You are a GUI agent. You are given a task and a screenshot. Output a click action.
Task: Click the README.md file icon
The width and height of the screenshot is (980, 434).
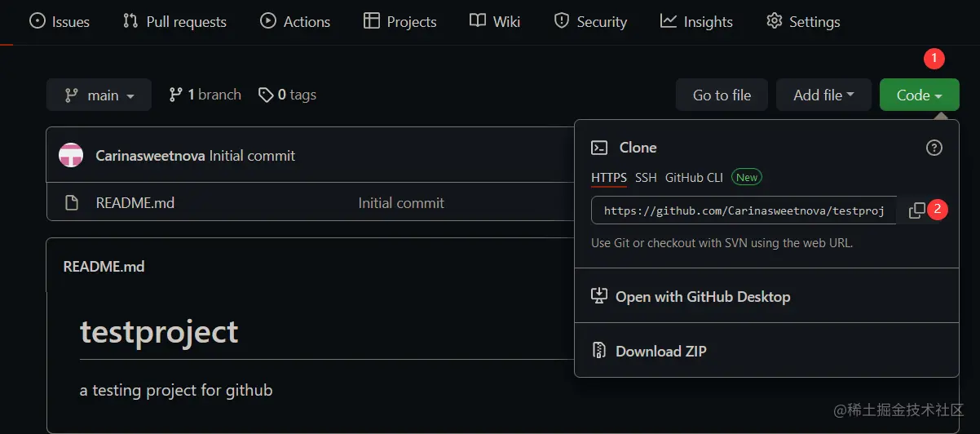click(72, 202)
